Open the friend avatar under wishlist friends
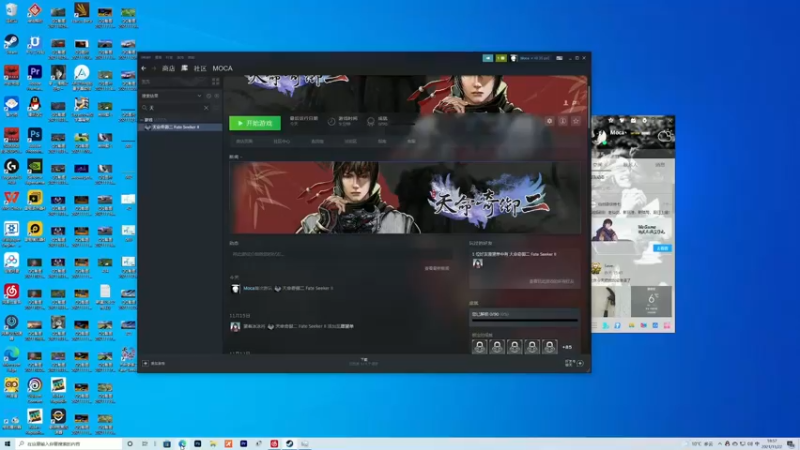800x450 pixels. click(478, 263)
